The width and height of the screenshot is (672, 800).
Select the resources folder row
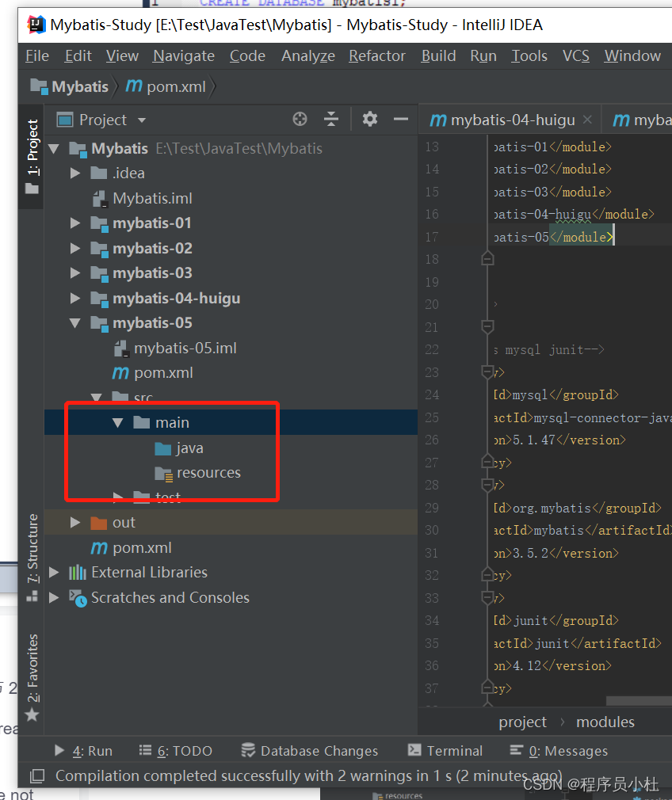(231, 473)
